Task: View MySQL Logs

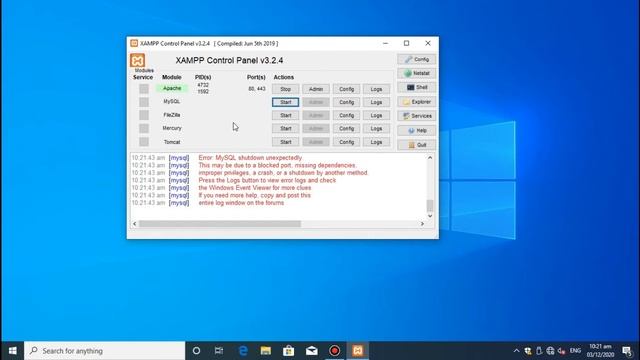Action: click(376, 102)
